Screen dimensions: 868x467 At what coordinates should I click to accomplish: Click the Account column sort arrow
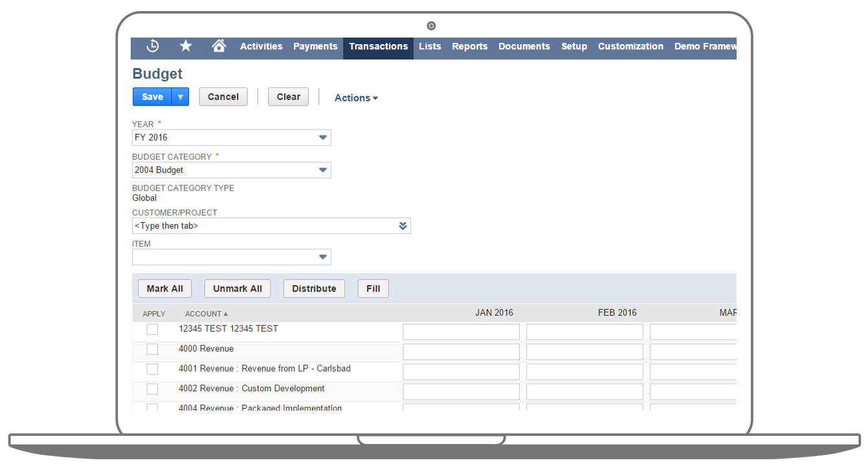point(227,313)
